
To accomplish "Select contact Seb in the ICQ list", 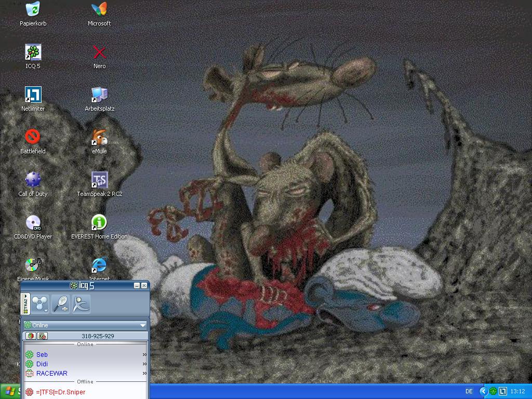I will [42, 354].
